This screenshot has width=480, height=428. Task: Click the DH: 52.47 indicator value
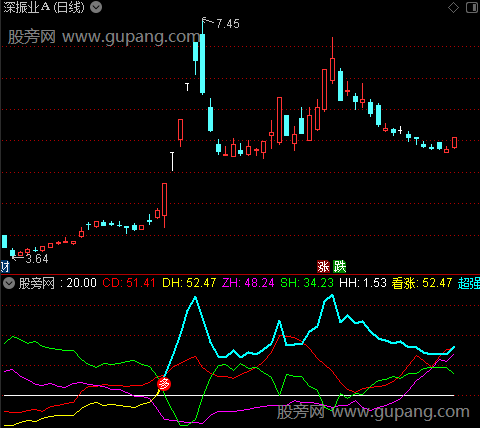[189, 283]
